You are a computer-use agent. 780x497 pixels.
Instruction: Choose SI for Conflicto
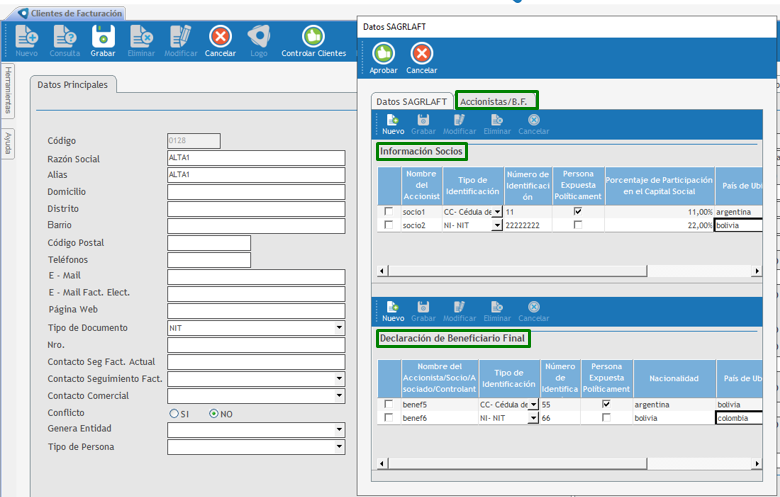pos(174,413)
